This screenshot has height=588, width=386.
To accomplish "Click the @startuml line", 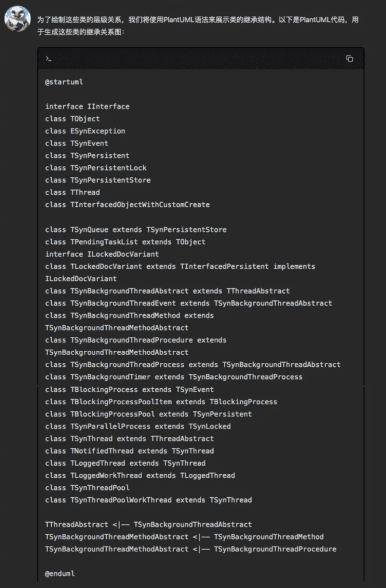I will tap(64, 82).
